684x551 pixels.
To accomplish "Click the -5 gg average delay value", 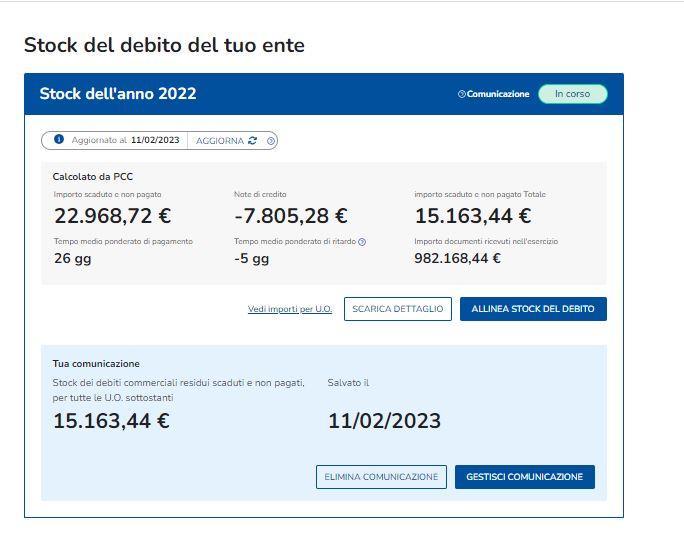I will [251, 259].
